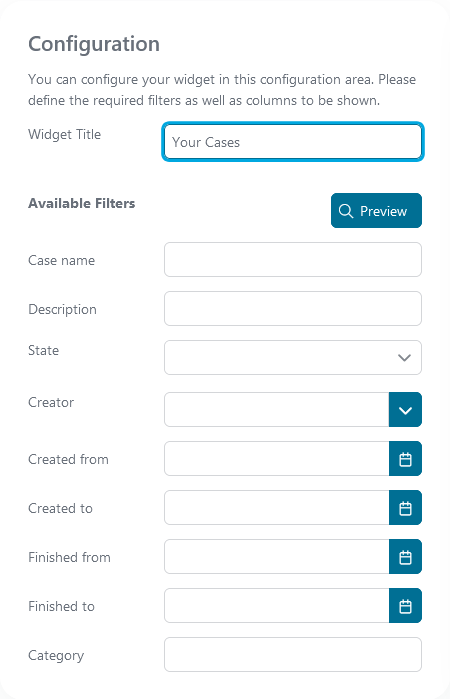The image size is (450, 699).
Task: Click the Created from date field
Action: (277, 459)
